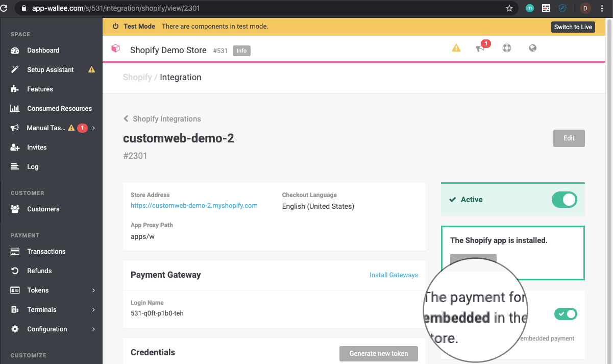Click Shopify Demo Store space name
Image resolution: width=613 pixels, height=364 pixels.
[168, 50]
